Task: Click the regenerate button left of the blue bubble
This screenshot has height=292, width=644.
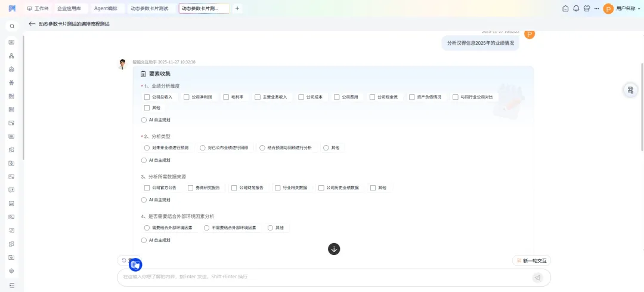Action: coord(123,260)
